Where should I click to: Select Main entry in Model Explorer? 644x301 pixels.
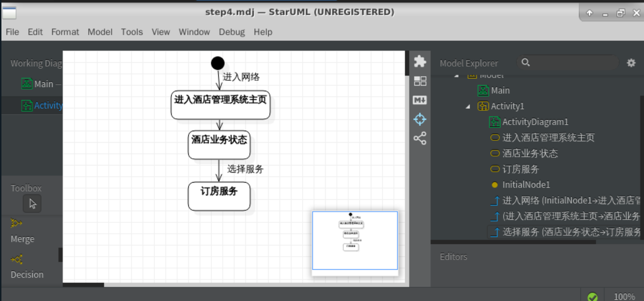click(500, 90)
